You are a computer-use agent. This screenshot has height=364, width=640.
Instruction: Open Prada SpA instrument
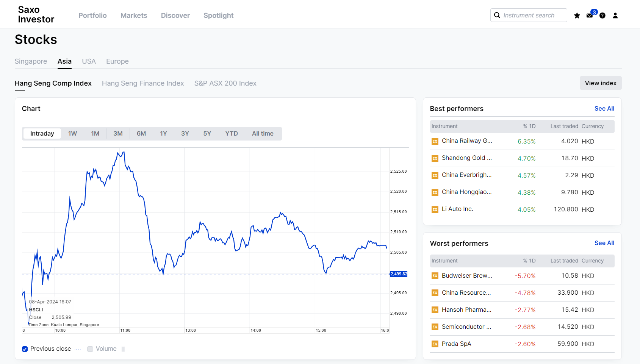(456, 344)
